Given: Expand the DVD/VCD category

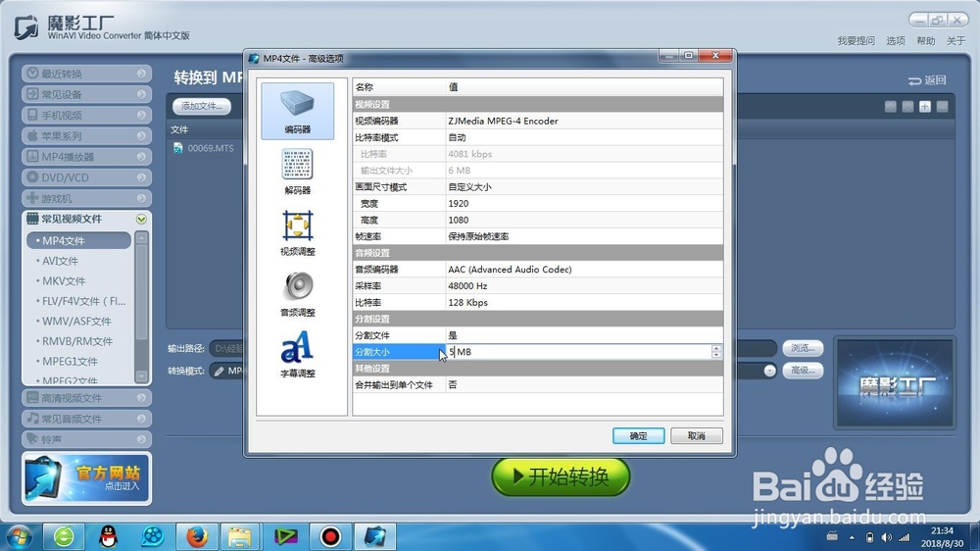Looking at the screenshot, I should 86,177.
